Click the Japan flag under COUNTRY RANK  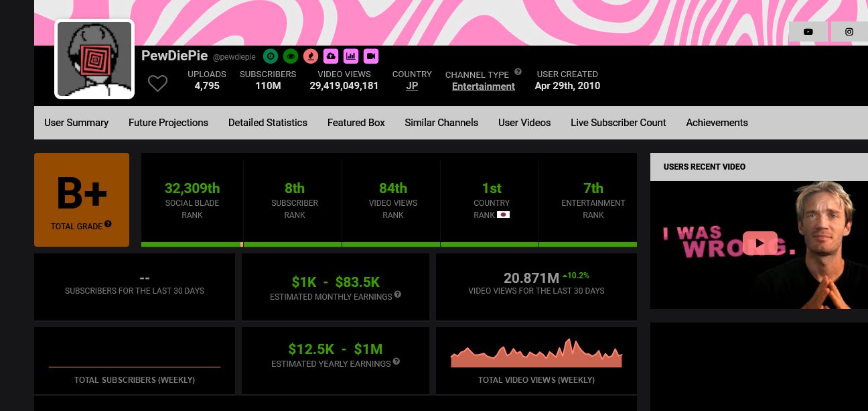point(503,215)
